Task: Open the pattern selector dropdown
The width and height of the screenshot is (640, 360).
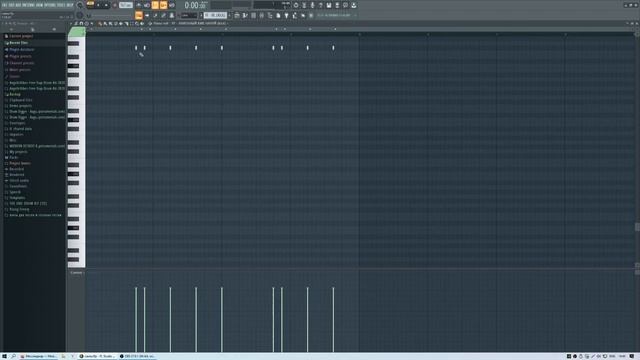Action: pos(215,15)
